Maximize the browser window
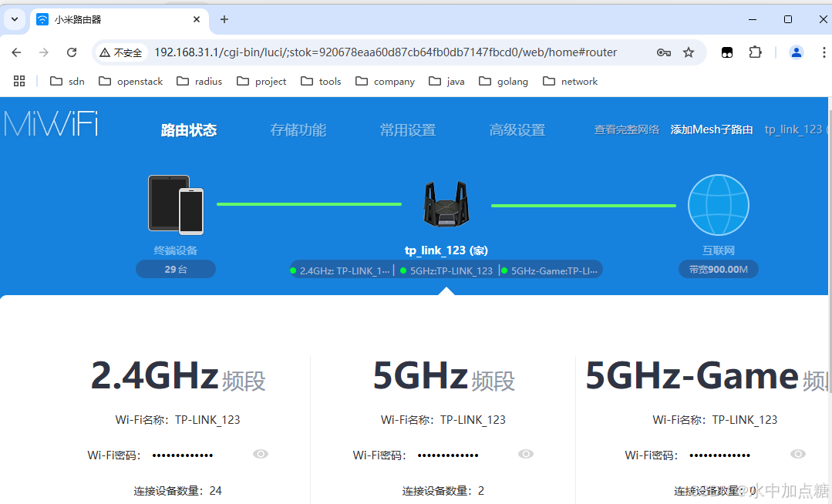Viewport: 832px width, 504px height. [x=788, y=19]
